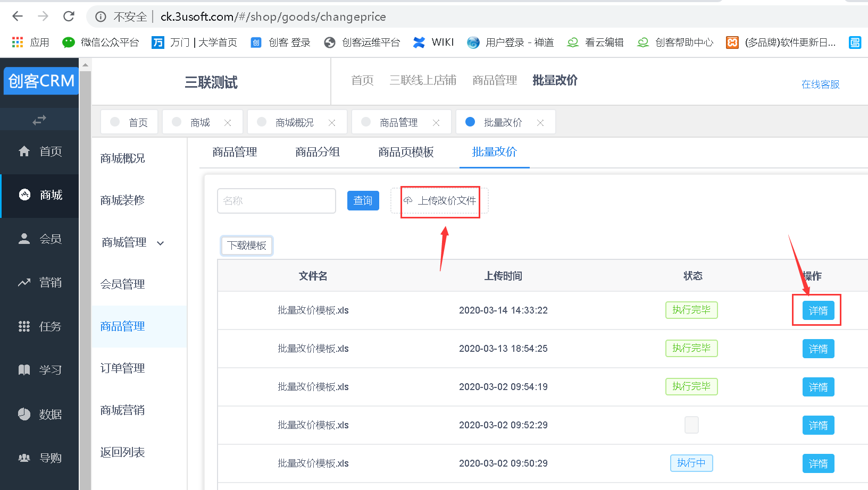
Task: Close the 商城概况 page tab
Action: point(332,123)
